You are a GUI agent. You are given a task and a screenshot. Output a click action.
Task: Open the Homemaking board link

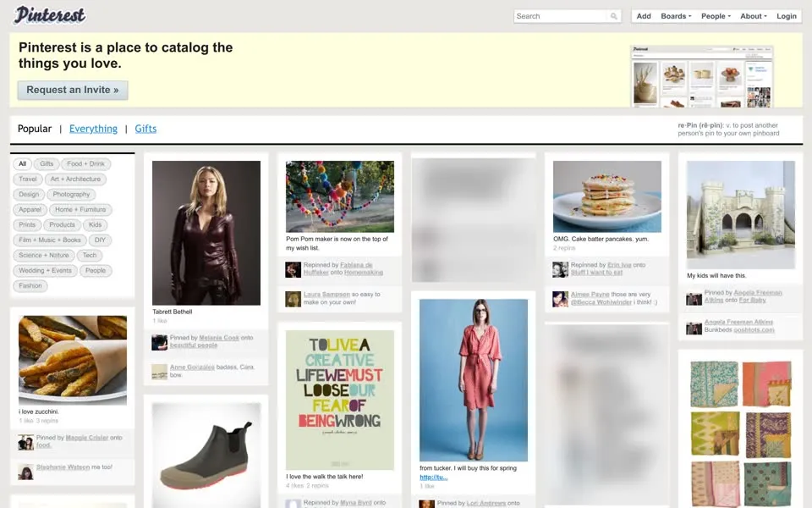coord(364,272)
